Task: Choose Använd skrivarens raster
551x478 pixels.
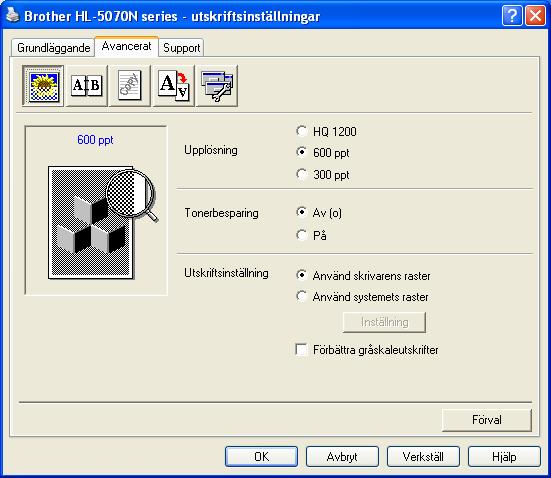Action: (363, 276)
